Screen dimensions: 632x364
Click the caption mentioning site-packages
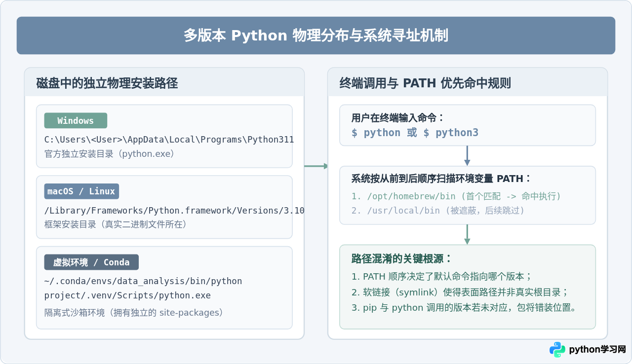pyautogui.click(x=134, y=313)
